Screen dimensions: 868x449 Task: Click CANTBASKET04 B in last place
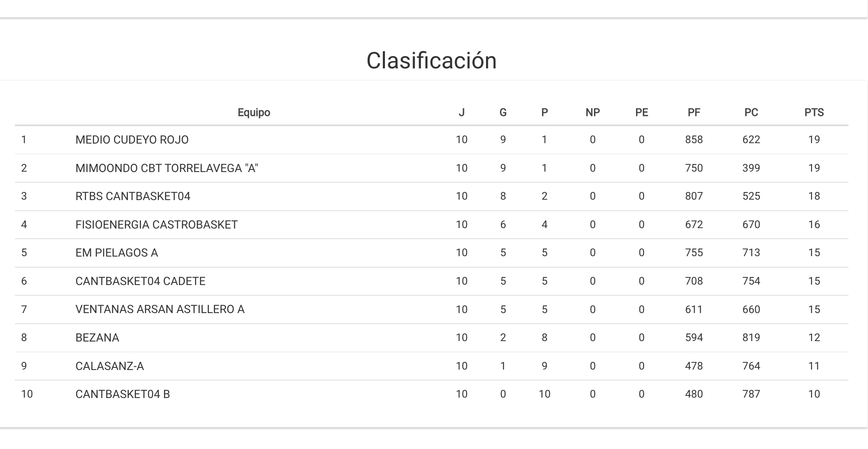click(122, 394)
